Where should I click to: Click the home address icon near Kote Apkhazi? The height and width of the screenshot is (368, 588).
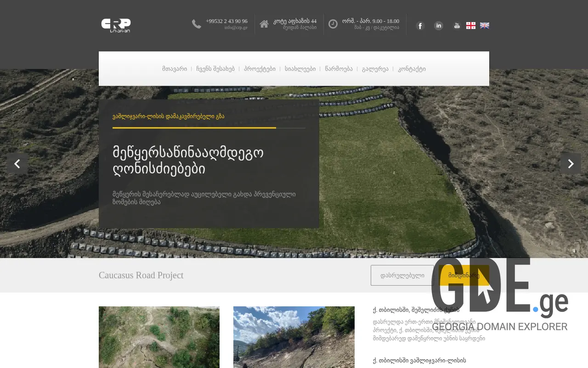pyautogui.click(x=264, y=23)
